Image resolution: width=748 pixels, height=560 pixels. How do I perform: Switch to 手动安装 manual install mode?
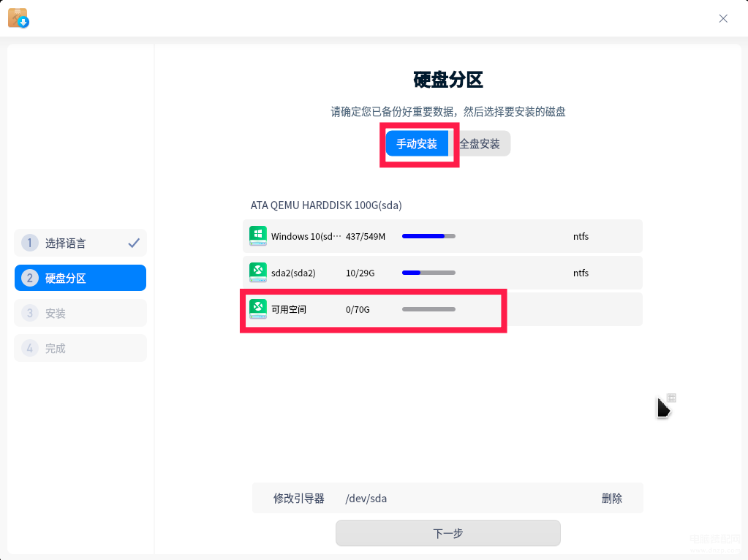pos(417,143)
